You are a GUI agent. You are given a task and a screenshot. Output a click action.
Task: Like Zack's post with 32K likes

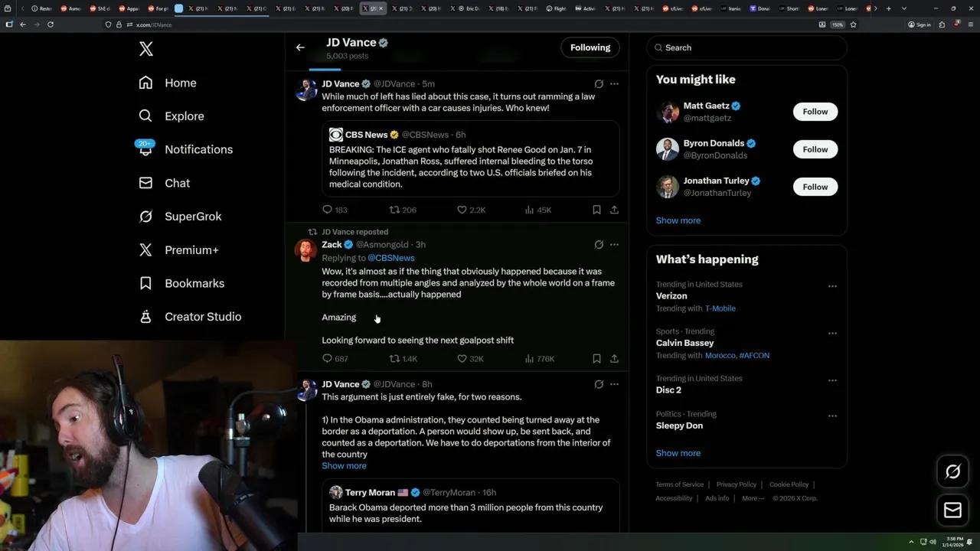(x=470, y=359)
